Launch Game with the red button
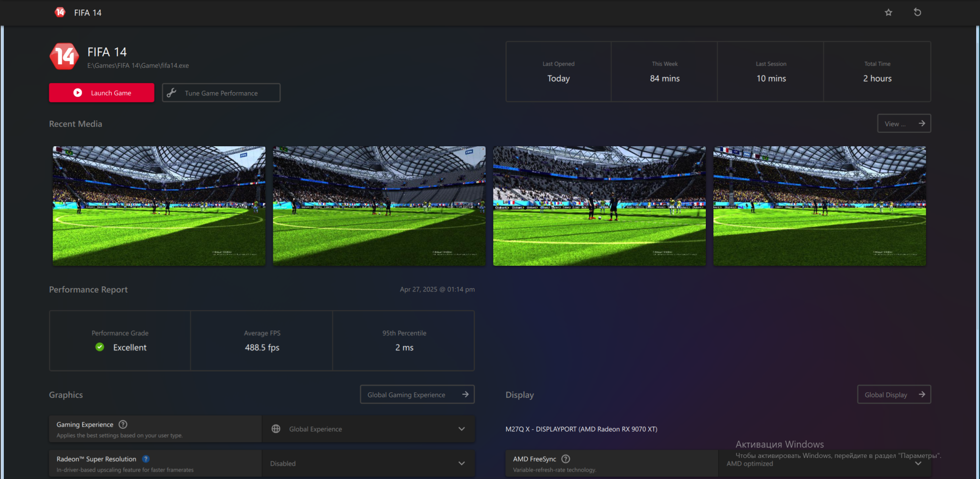 101,93
